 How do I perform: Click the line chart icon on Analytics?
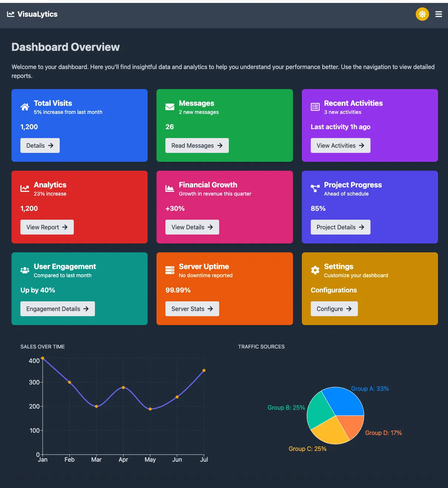point(25,189)
